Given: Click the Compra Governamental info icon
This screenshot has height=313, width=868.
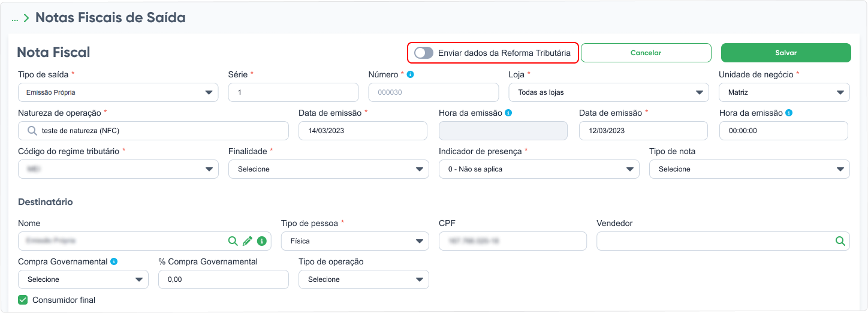Looking at the screenshot, I should (114, 261).
